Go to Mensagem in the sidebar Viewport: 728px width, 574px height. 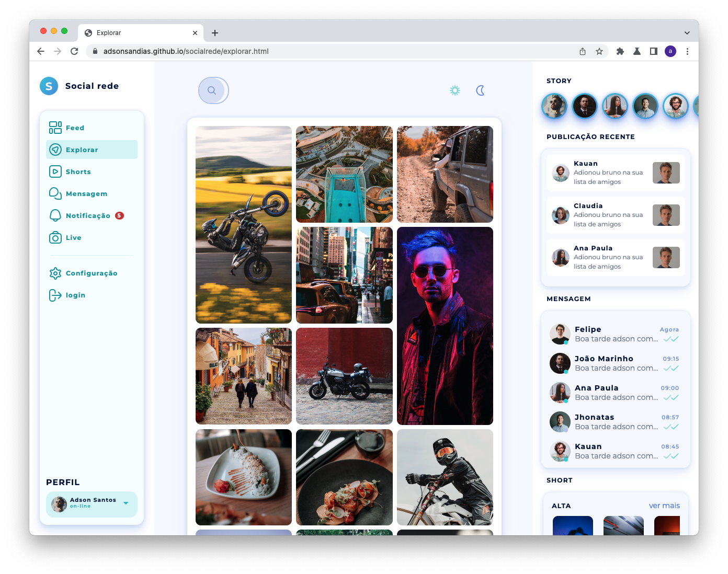pyautogui.click(x=92, y=193)
